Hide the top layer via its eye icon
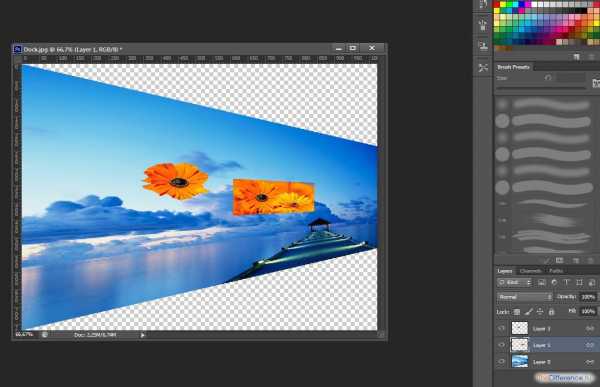600x387 pixels. (502, 328)
